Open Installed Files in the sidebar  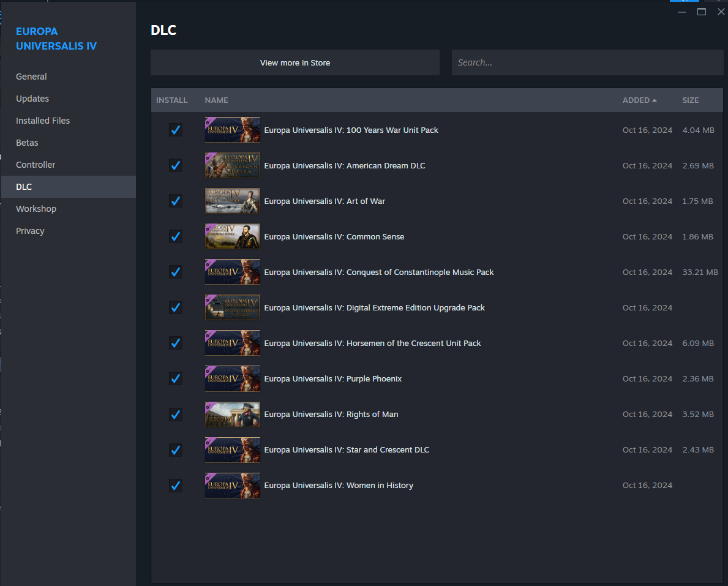(43, 121)
